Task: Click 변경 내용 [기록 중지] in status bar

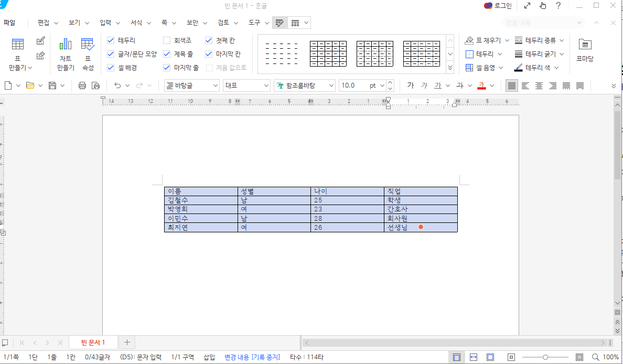Action: pos(252,357)
